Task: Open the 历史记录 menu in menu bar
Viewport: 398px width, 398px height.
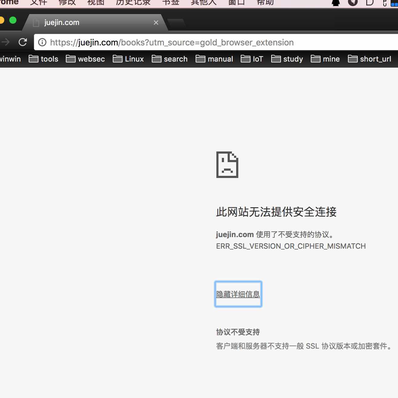Action: coord(133,3)
